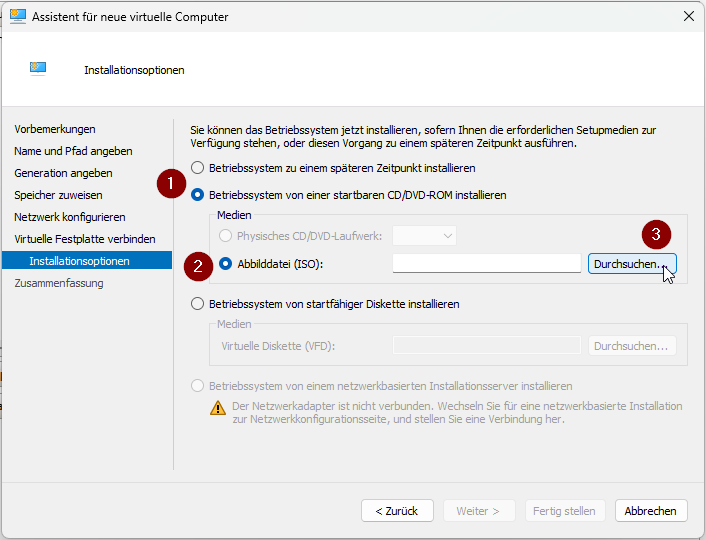Open the Physisches CD/DVD-Laufwerk dropdown
The height and width of the screenshot is (540, 706).
(x=424, y=236)
